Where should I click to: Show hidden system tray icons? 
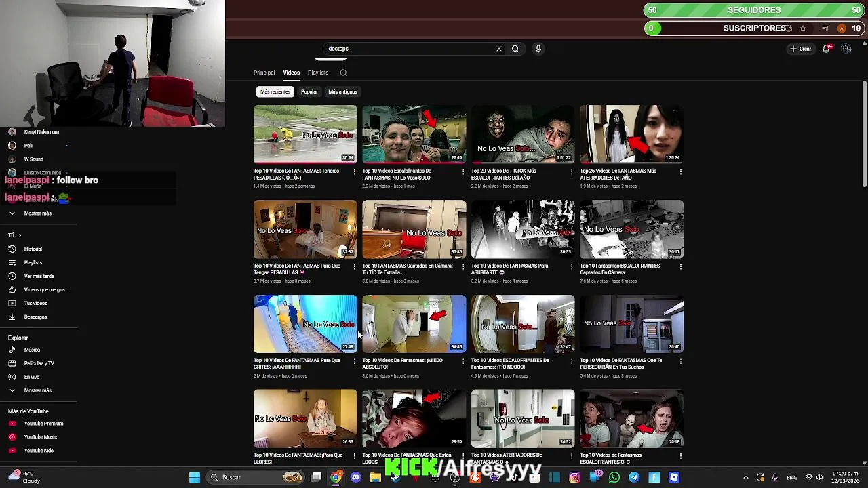pyautogui.click(x=746, y=477)
